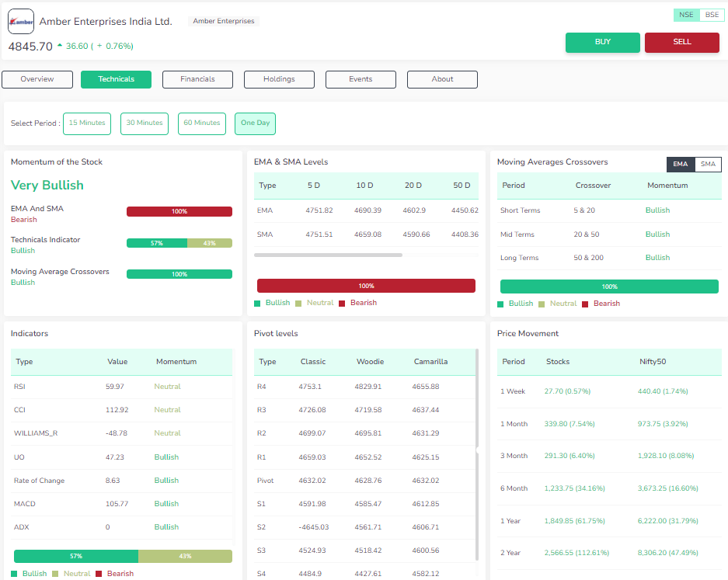
Task: Click the red 100% bar under EMA & SMA Levels
Action: pyautogui.click(x=366, y=286)
